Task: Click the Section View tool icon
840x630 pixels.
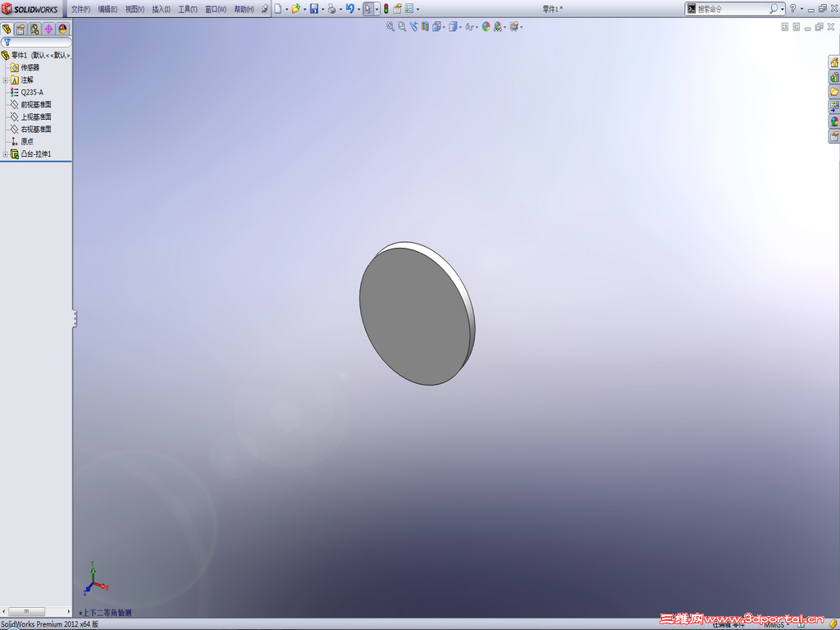Action: coord(425,25)
